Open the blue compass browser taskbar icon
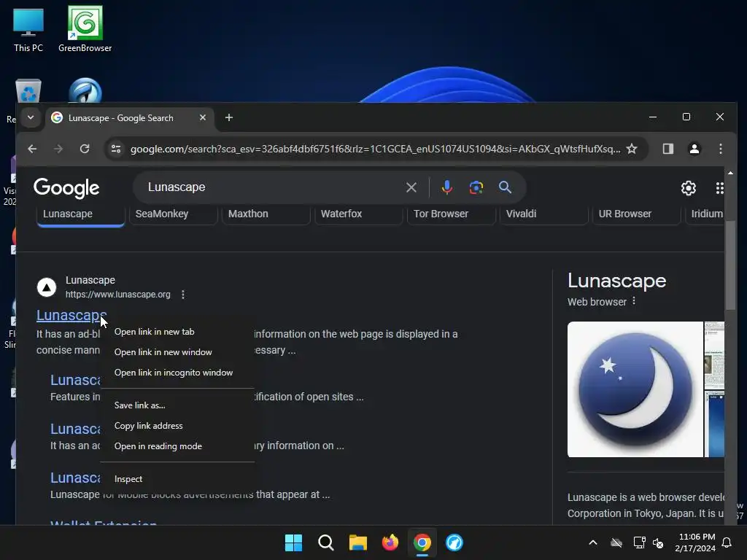Image resolution: width=747 pixels, height=560 pixels. [454, 542]
